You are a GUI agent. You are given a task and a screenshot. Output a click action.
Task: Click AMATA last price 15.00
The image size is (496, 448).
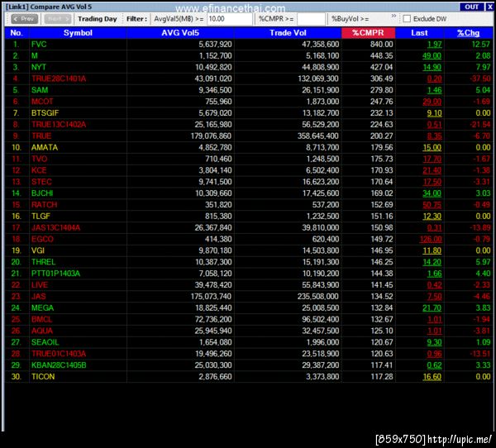click(x=432, y=147)
